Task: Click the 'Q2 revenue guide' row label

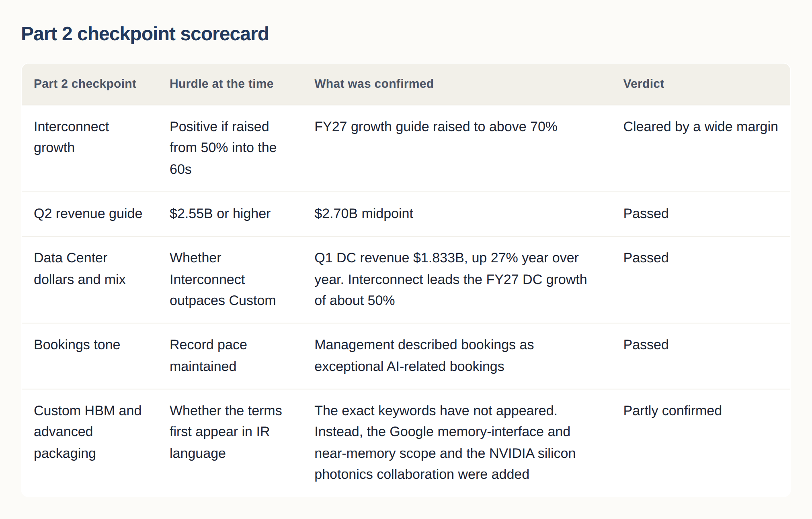Action: [x=88, y=214]
